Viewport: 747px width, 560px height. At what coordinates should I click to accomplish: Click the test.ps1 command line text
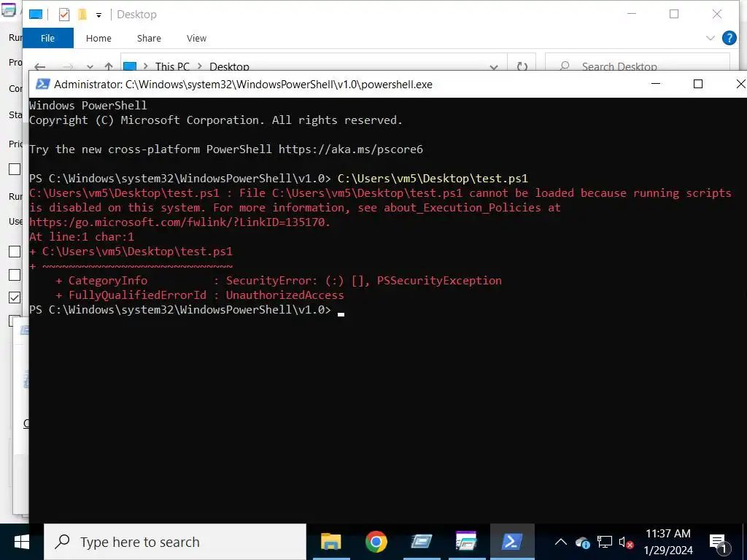pos(433,178)
